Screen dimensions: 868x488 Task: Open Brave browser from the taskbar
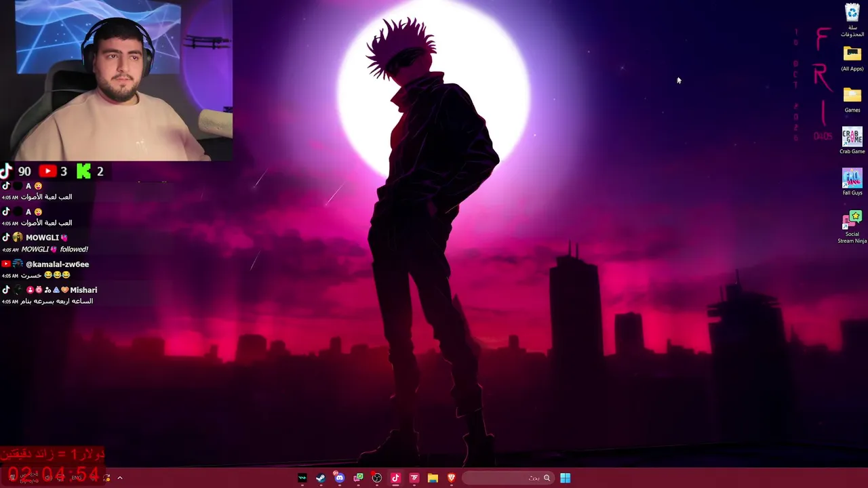451,478
